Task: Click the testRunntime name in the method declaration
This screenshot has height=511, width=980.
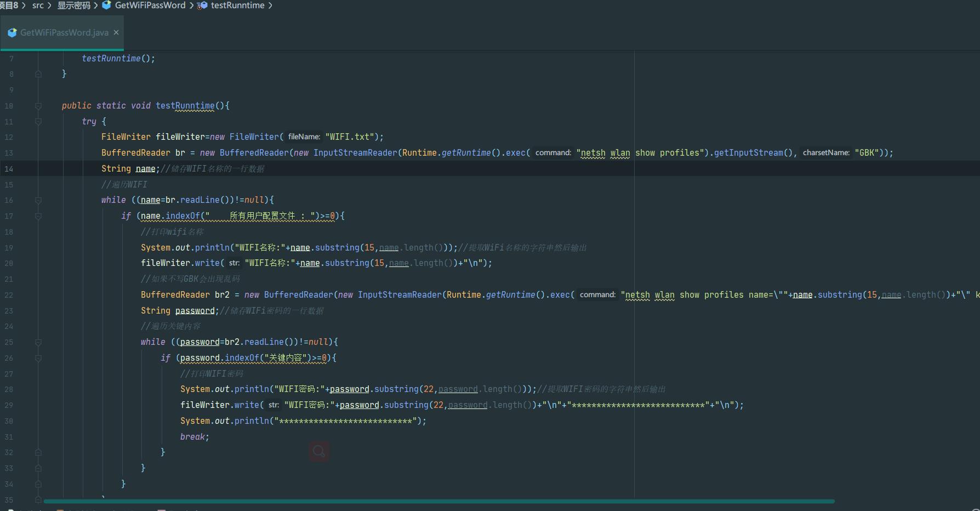Action: point(185,105)
